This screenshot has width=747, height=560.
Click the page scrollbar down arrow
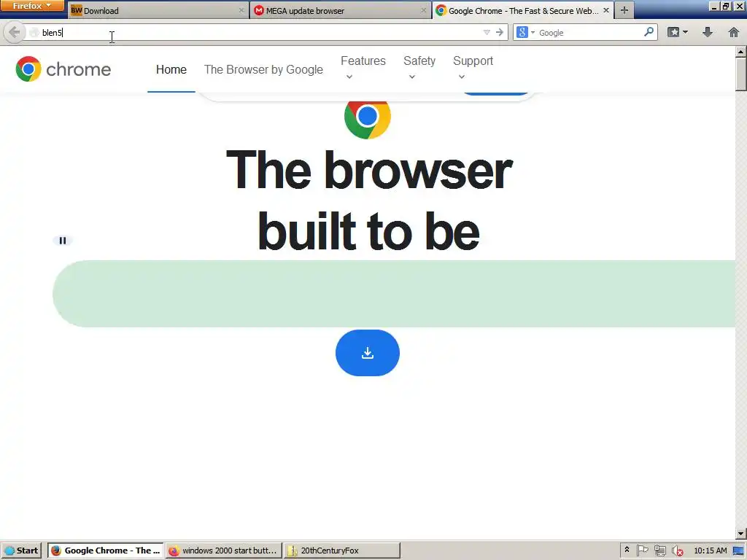pyautogui.click(x=741, y=533)
